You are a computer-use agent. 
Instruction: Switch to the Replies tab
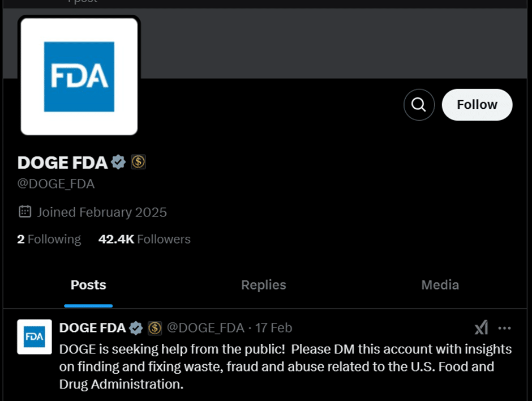pyautogui.click(x=264, y=285)
